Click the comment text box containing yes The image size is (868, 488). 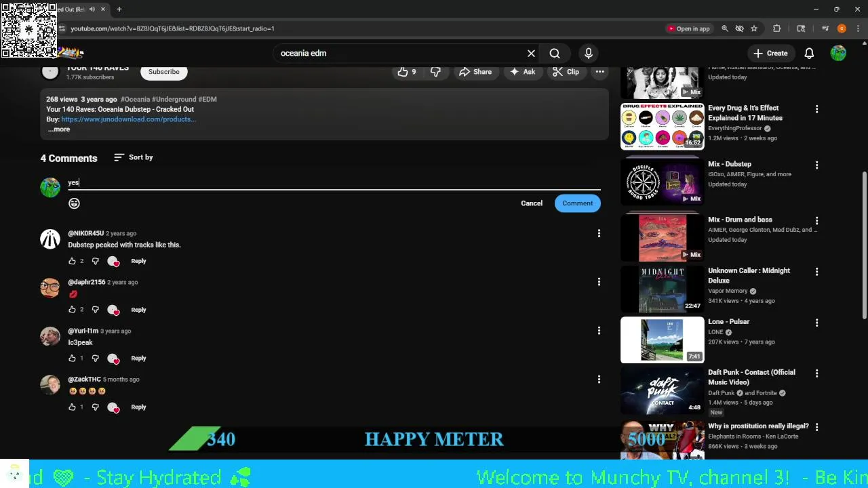(x=334, y=182)
